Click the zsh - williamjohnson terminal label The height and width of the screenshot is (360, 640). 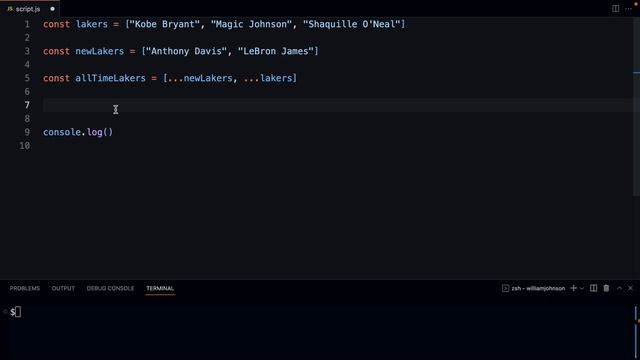tap(538, 288)
